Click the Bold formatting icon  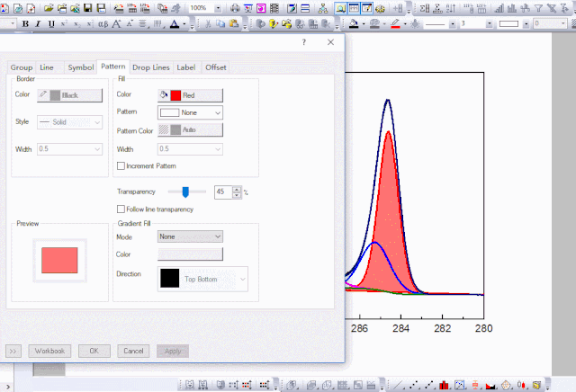pyautogui.click(x=26, y=23)
